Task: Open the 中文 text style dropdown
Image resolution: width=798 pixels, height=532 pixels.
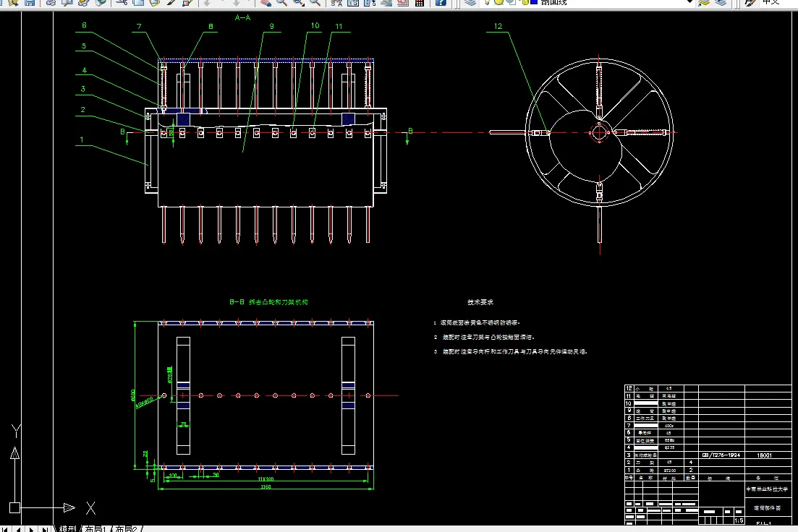Action: click(x=778, y=3)
